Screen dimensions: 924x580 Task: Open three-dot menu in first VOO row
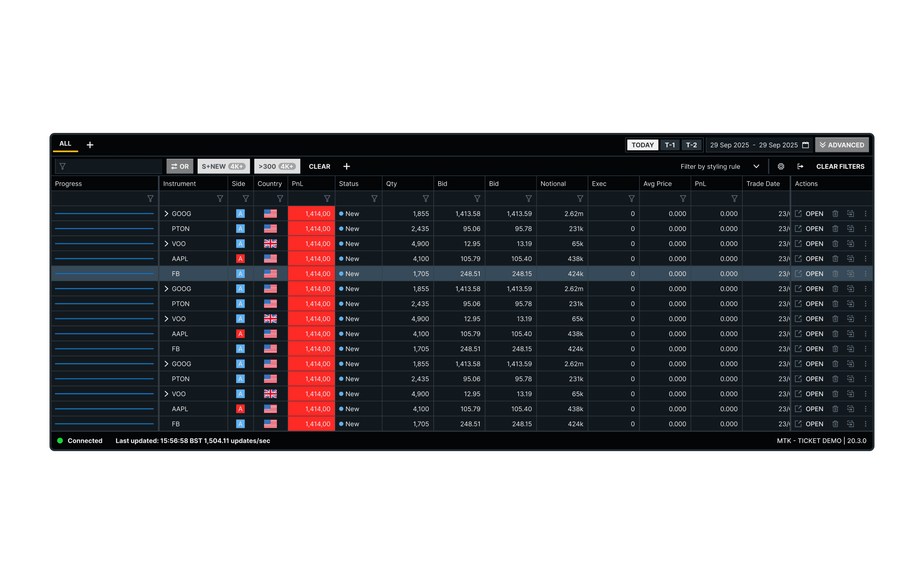pyautogui.click(x=865, y=244)
